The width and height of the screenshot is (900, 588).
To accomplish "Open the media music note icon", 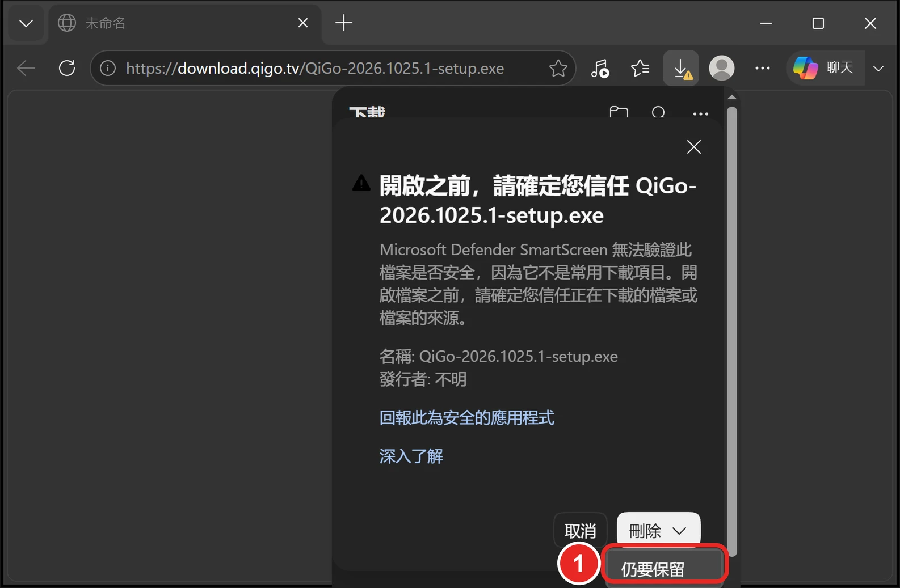I will pyautogui.click(x=600, y=69).
